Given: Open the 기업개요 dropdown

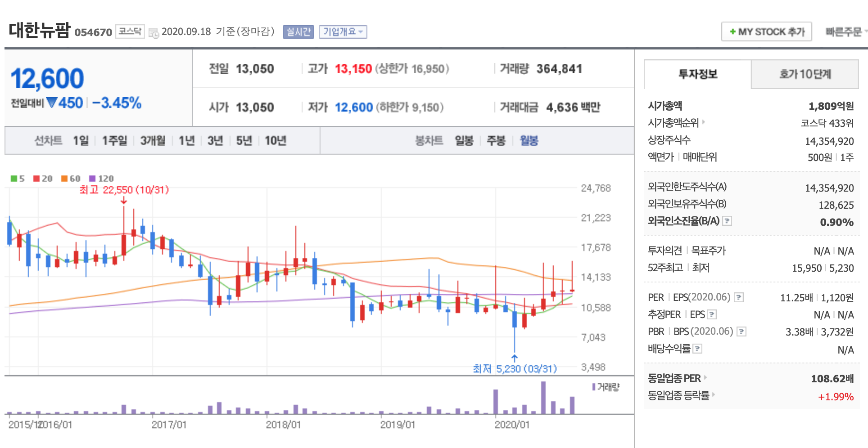Looking at the screenshot, I should coord(343,32).
